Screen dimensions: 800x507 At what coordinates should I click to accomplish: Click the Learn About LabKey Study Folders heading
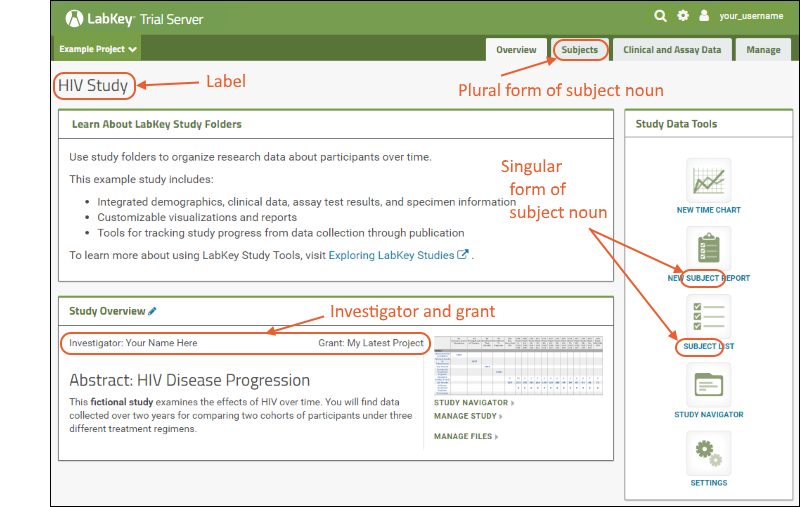157,124
